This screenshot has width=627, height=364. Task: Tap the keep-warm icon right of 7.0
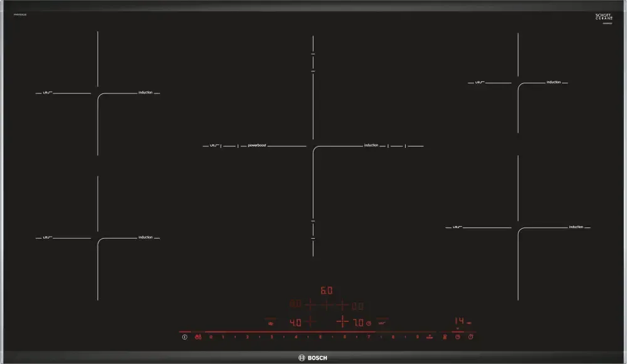381,323
